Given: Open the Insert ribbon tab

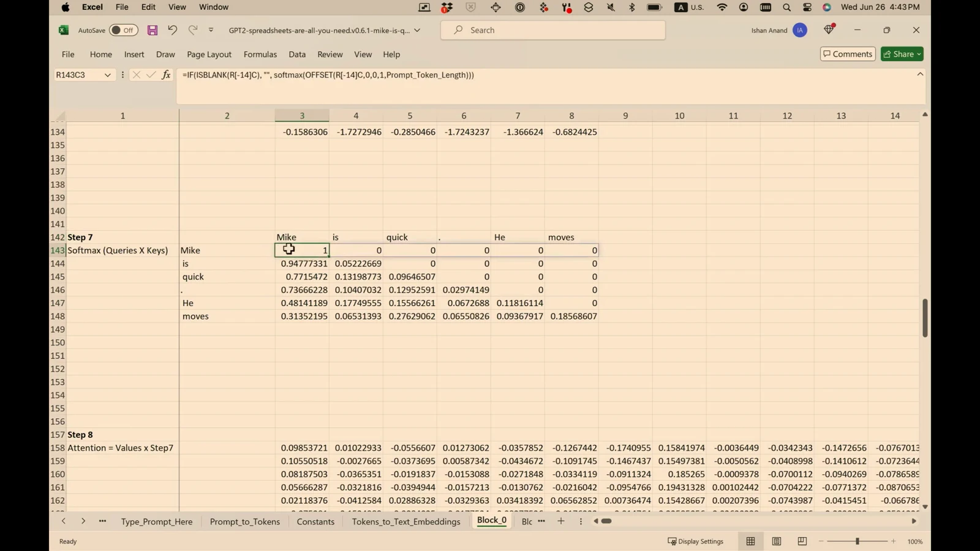Looking at the screenshot, I should tap(134, 54).
